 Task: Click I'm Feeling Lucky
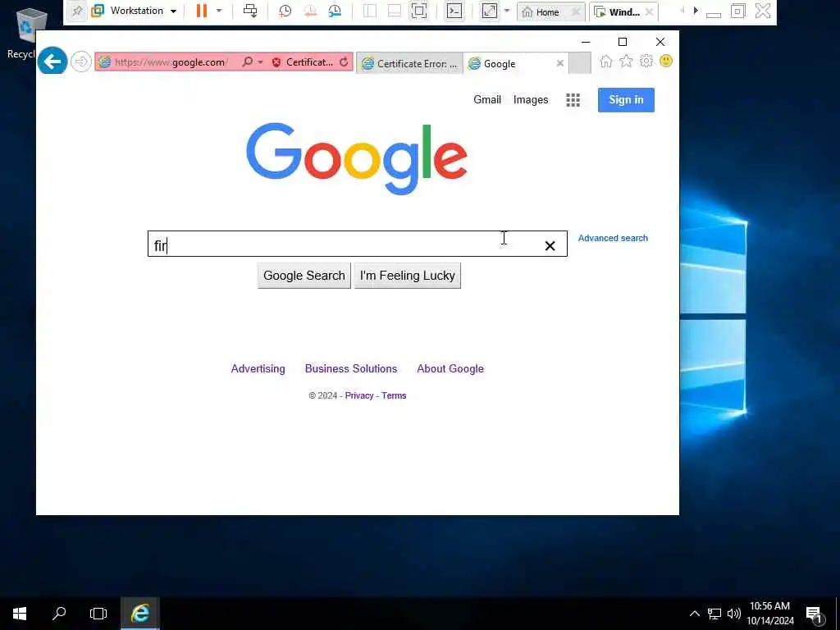(407, 276)
